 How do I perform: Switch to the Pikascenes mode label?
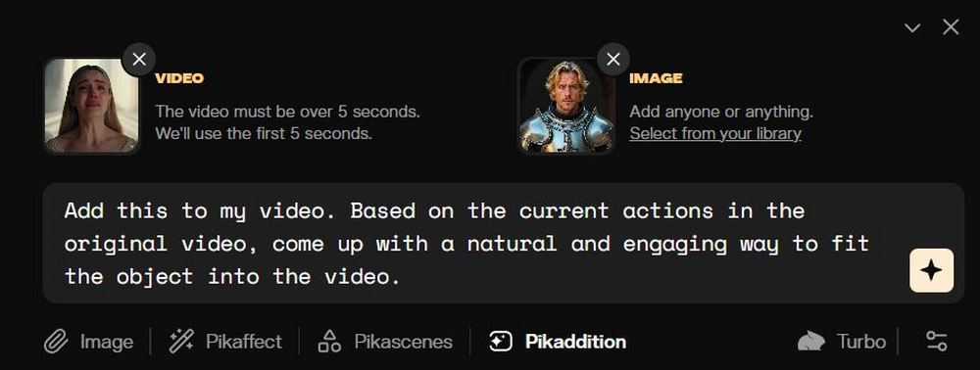coord(403,342)
